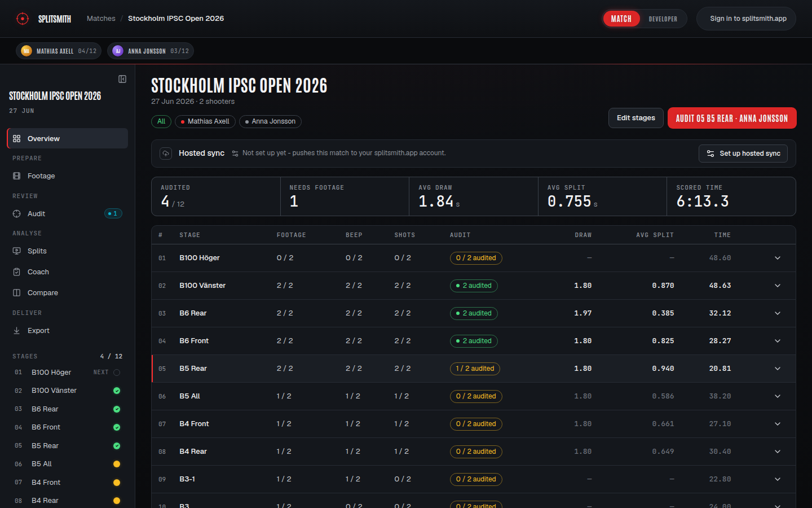Open the Coach section in sidebar
This screenshot has width=812, height=508.
(x=68, y=272)
